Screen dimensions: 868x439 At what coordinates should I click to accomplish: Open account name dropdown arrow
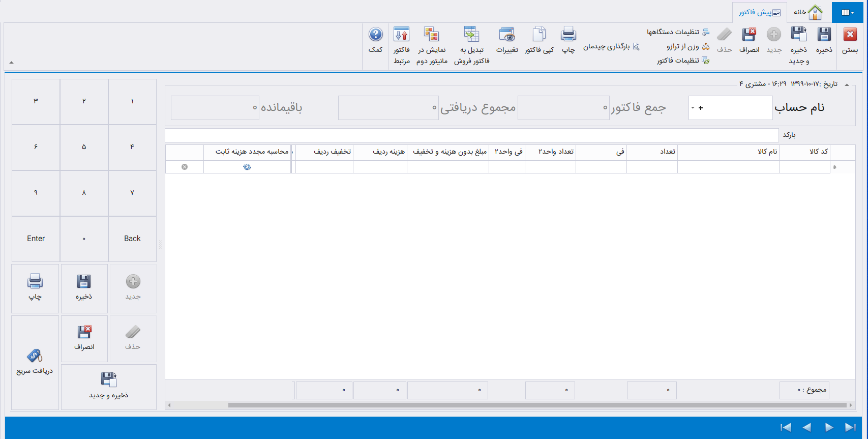pyautogui.click(x=693, y=108)
